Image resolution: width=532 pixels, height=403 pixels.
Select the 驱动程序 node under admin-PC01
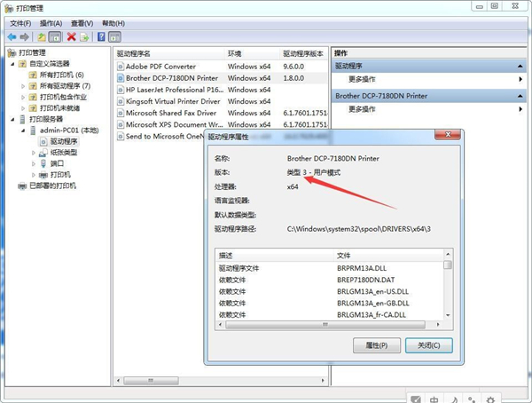(63, 141)
